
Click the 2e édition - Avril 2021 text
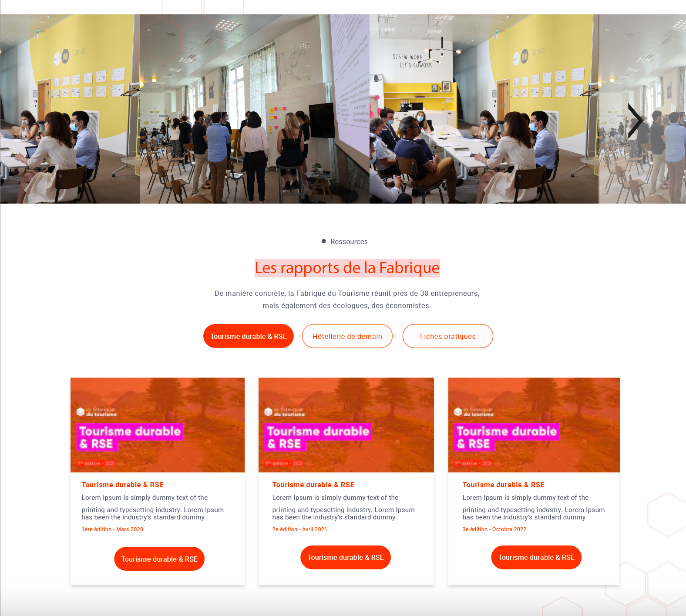(299, 529)
